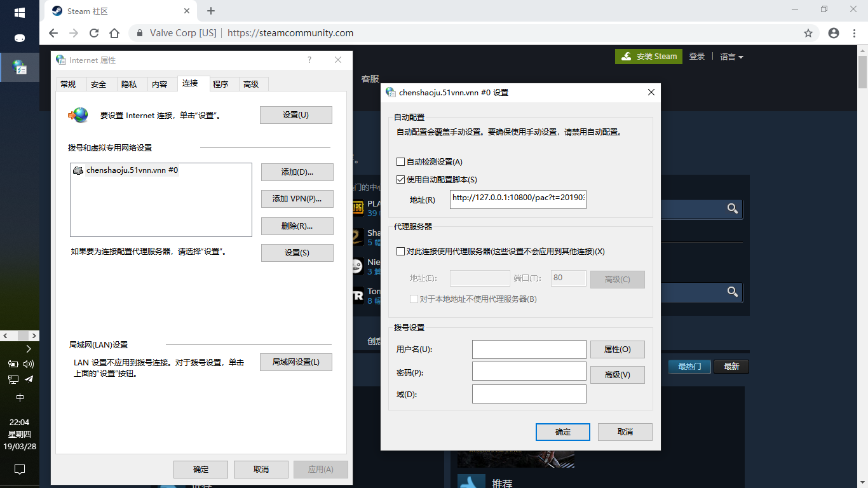The height and width of the screenshot is (488, 868).
Task: Click the back navigation arrow in Chrome
Action: 53,32
